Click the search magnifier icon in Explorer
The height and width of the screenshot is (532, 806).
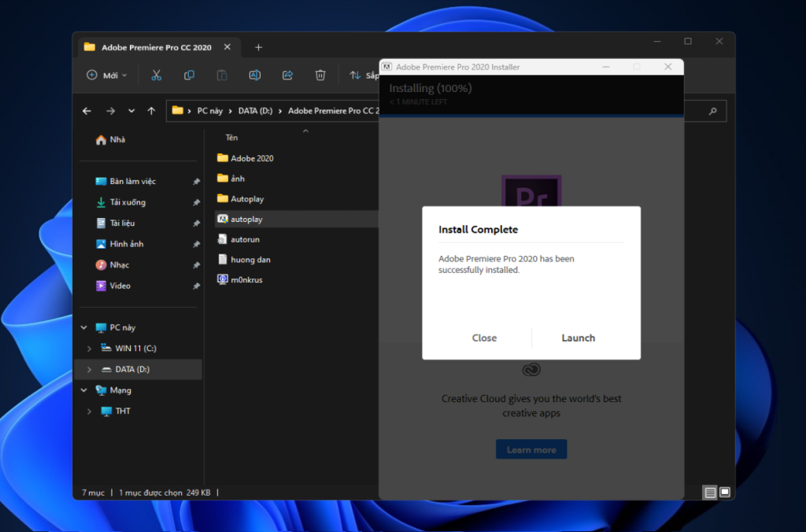click(712, 111)
